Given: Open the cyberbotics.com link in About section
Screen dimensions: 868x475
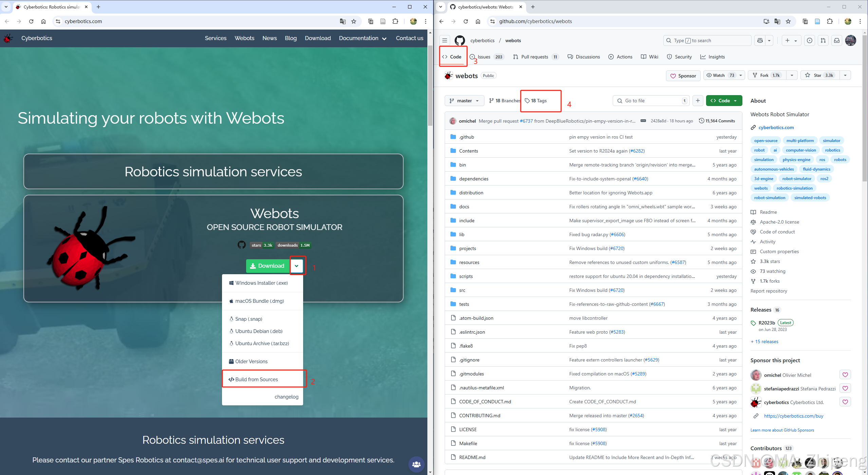Looking at the screenshot, I should tap(776, 127).
